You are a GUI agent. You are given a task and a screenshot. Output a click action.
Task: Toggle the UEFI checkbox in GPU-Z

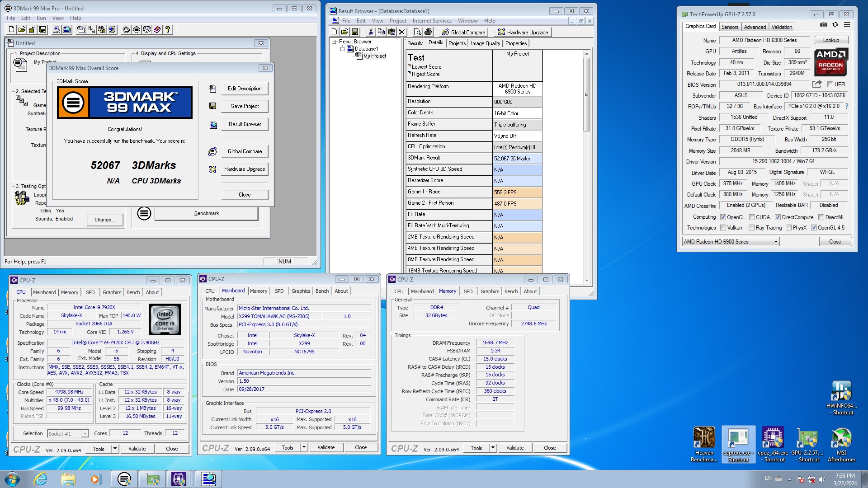tap(830, 84)
